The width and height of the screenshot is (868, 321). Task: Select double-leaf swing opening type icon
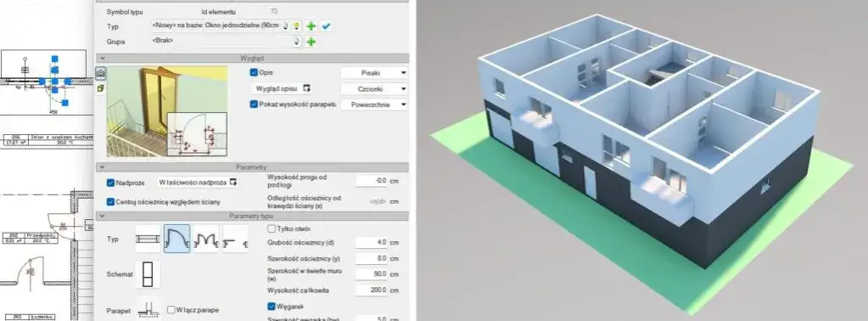205,239
